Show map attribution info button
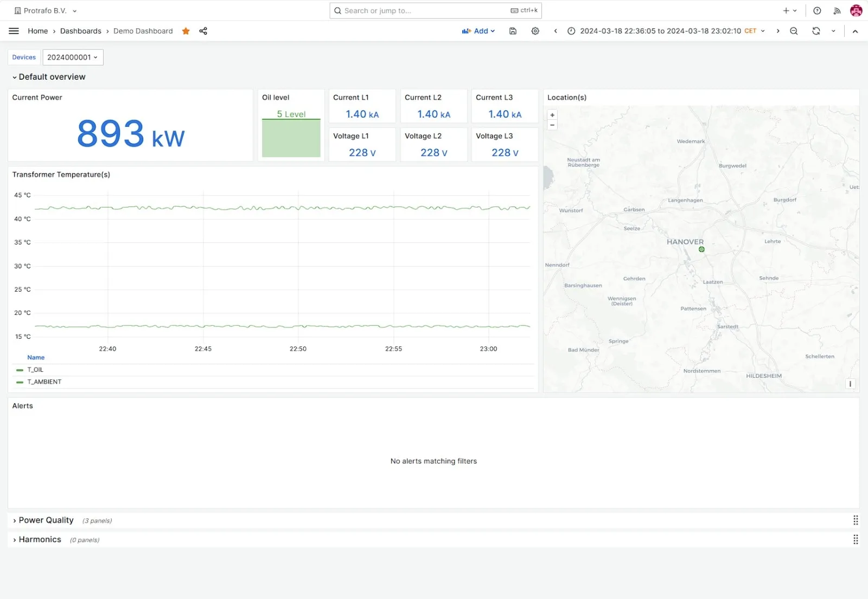 [x=850, y=384]
